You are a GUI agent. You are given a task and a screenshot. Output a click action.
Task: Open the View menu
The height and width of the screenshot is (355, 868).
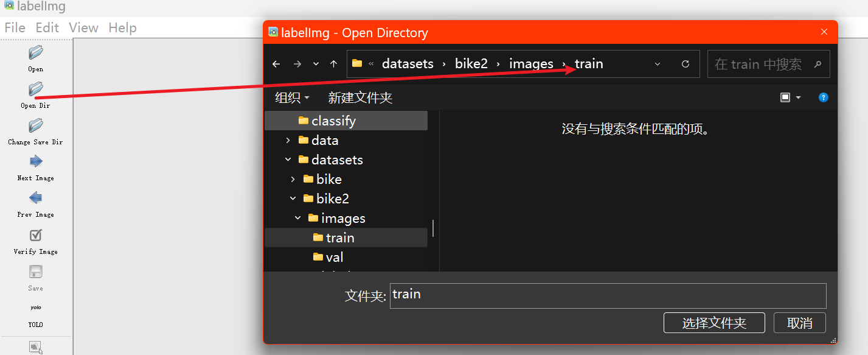coord(83,27)
